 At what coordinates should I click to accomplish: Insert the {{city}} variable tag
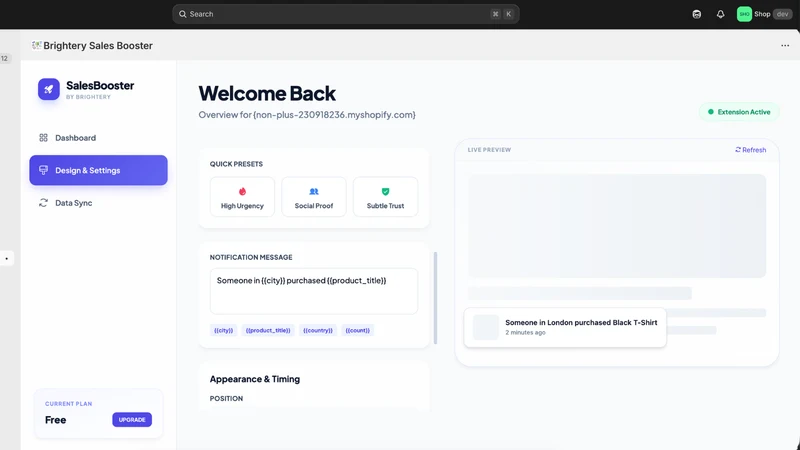click(x=223, y=330)
